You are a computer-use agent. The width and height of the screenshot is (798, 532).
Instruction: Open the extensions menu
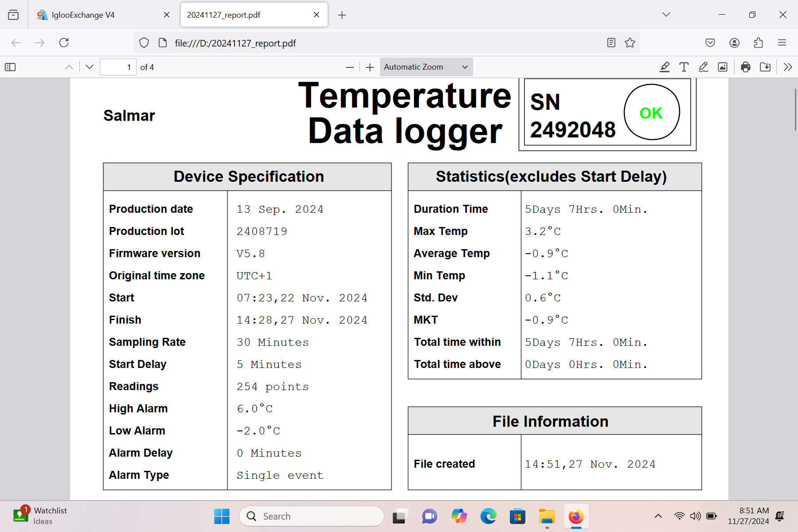[x=758, y=43]
